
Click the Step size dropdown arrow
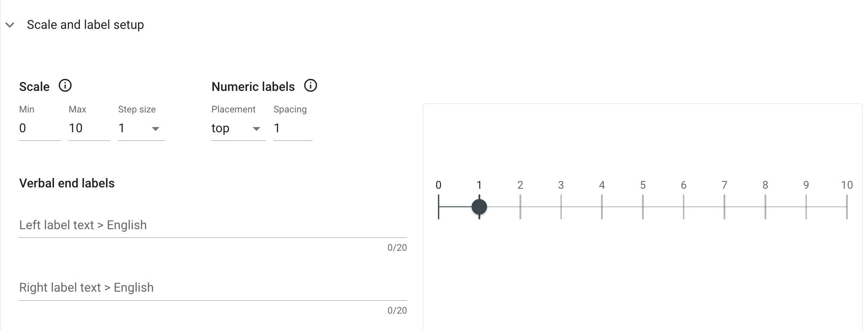pos(156,128)
